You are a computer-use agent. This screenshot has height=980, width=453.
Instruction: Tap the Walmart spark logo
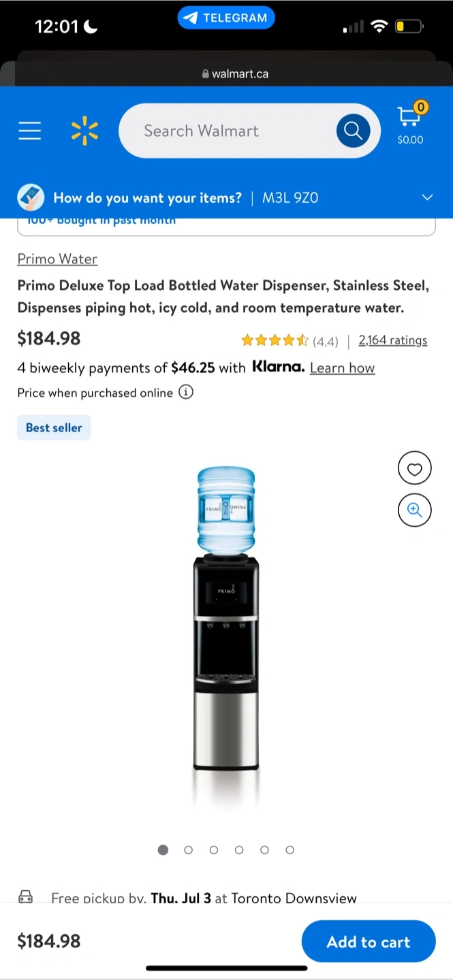point(84,131)
